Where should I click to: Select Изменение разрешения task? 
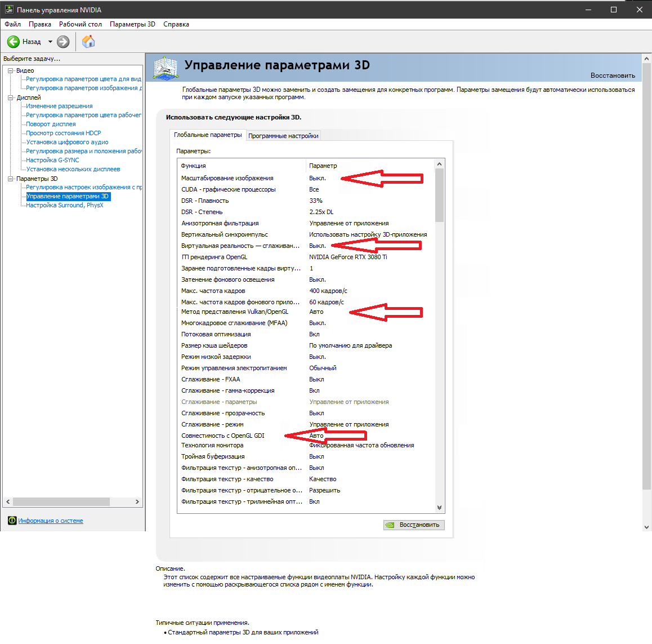(59, 106)
